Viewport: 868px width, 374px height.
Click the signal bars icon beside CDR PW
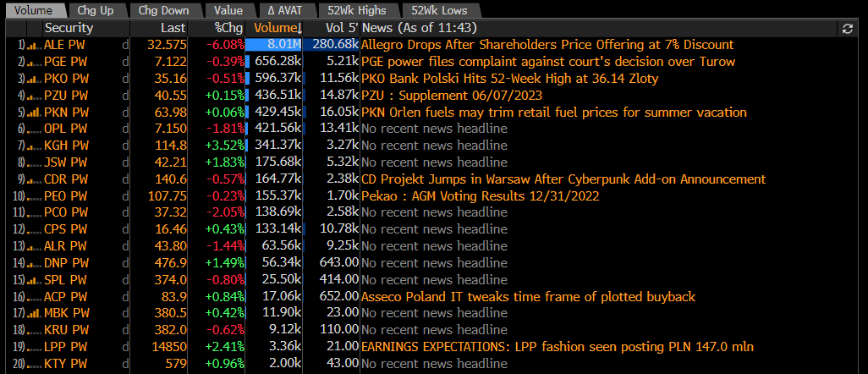[x=34, y=180]
